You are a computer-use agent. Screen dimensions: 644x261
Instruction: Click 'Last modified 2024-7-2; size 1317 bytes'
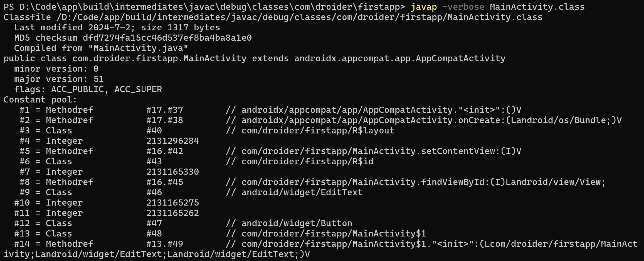(x=117, y=27)
